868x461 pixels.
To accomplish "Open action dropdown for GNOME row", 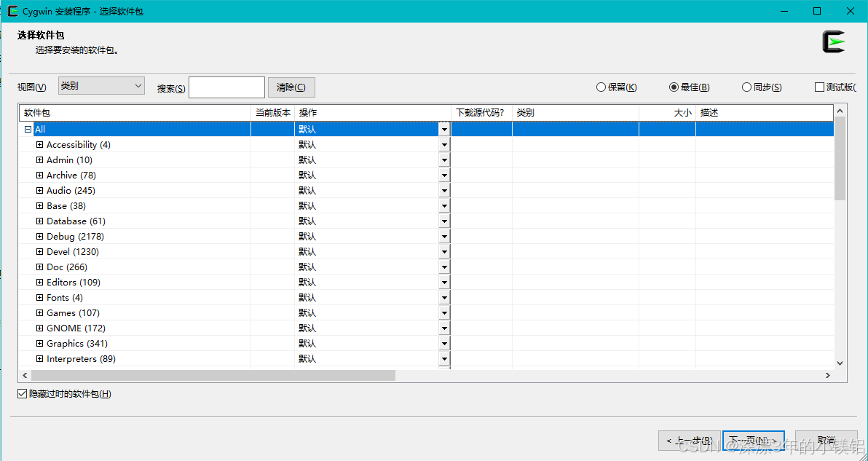I will pos(444,328).
